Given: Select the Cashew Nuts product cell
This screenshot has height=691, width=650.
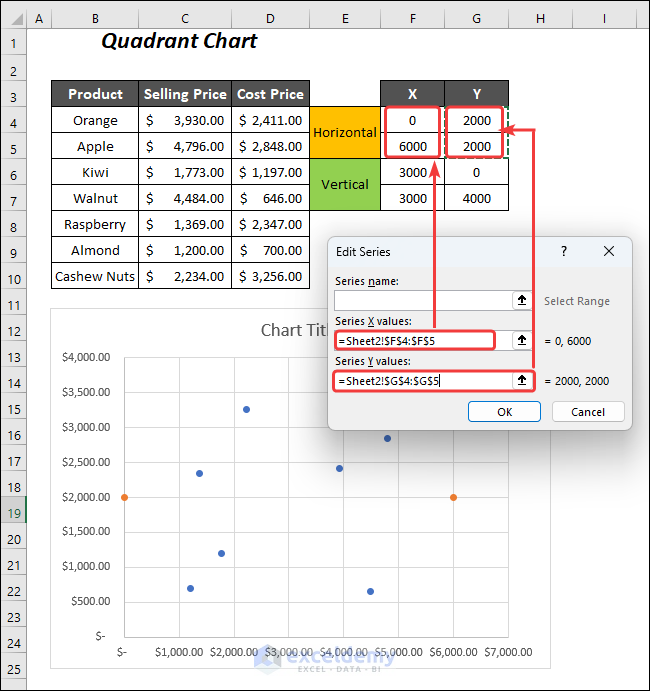Looking at the screenshot, I should point(95,276).
